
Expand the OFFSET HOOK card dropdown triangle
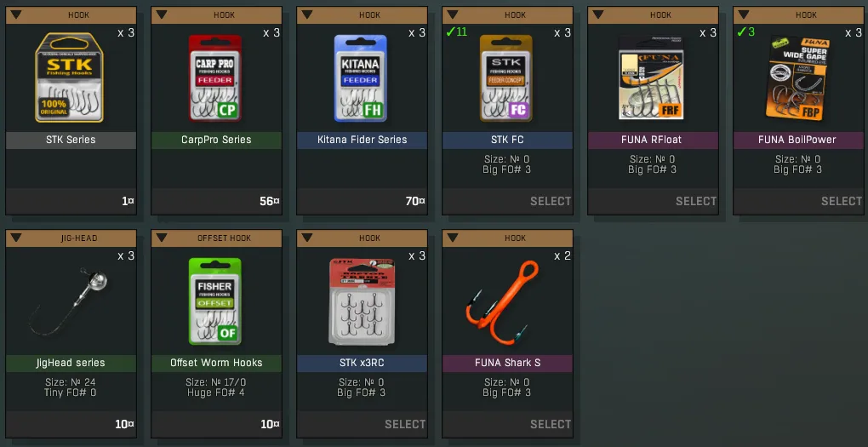162,238
